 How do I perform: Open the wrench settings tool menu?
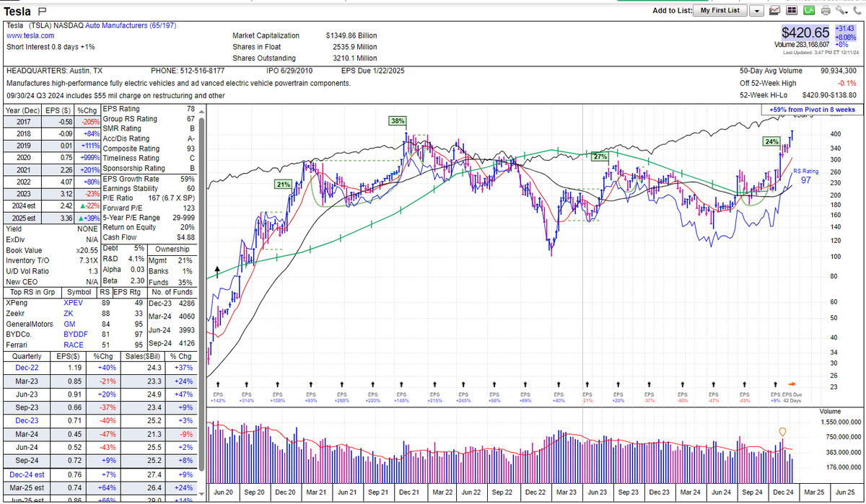coord(841,11)
